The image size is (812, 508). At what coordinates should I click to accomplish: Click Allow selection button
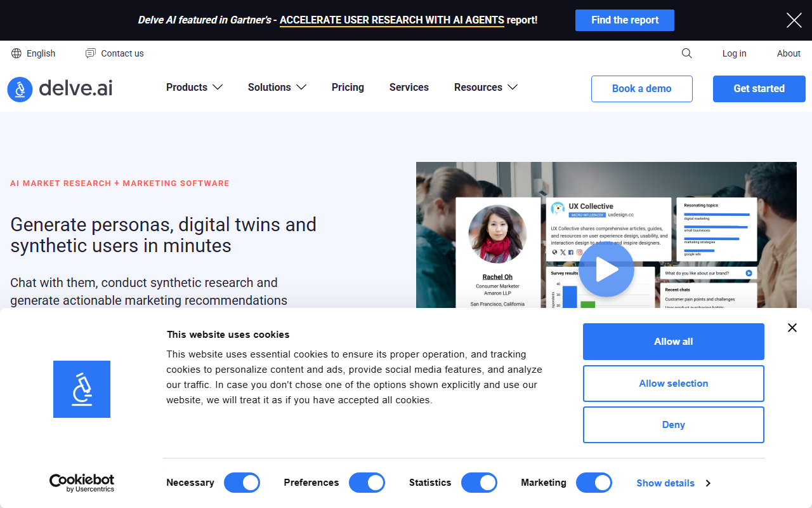pyautogui.click(x=674, y=384)
